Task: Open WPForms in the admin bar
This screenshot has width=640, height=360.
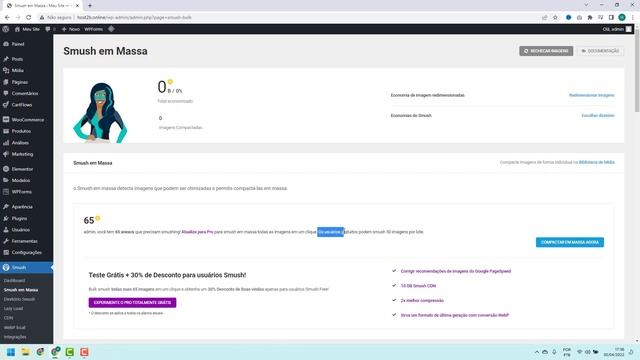Action: (93, 29)
